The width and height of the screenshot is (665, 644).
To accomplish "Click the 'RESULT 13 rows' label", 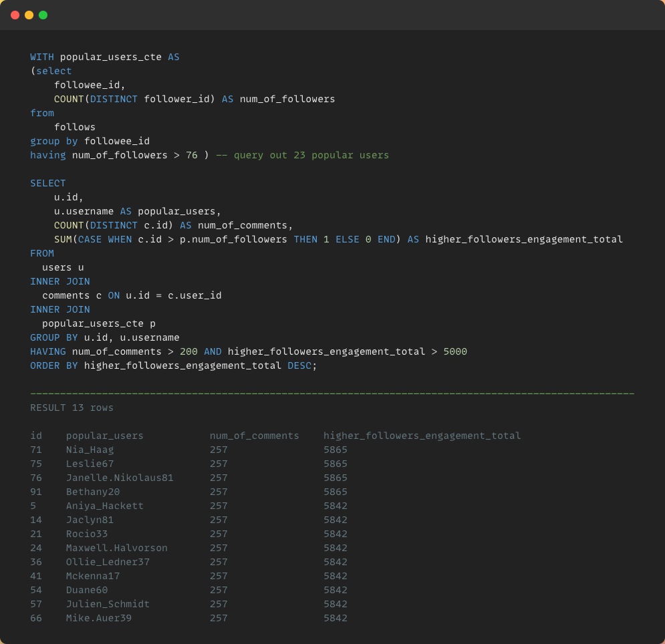I will coord(72,408).
